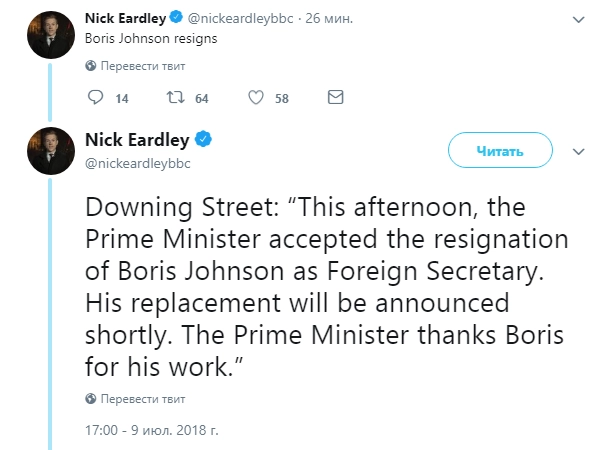Screen dimensions: 616x450
Task: Click the verified badge in the top tweet header
Action: click(176, 18)
